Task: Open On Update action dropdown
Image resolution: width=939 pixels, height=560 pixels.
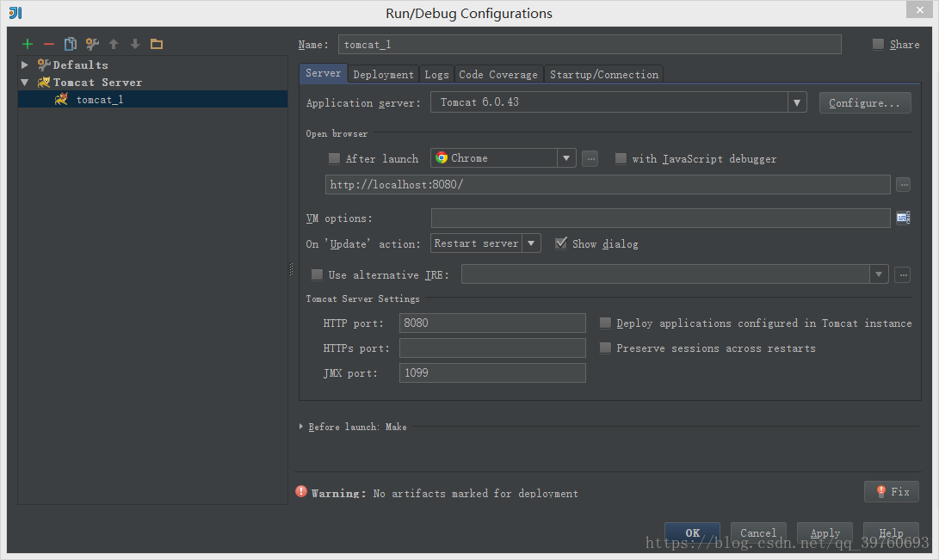Action: coord(530,243)
